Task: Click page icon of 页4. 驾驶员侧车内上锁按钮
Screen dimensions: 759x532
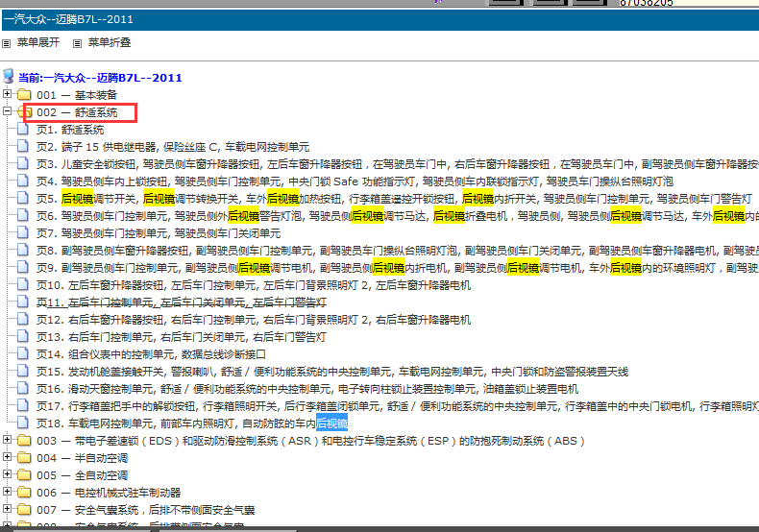Action: coord(23,181)
